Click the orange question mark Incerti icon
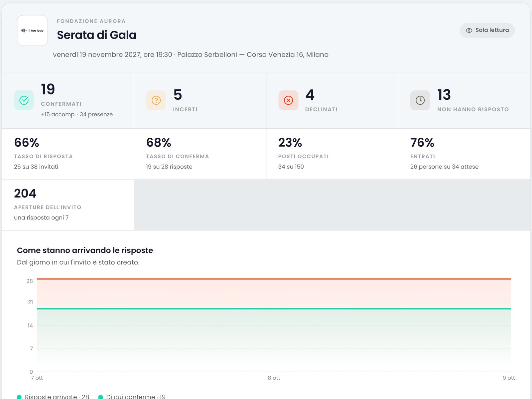 click(x=156, y=100)
